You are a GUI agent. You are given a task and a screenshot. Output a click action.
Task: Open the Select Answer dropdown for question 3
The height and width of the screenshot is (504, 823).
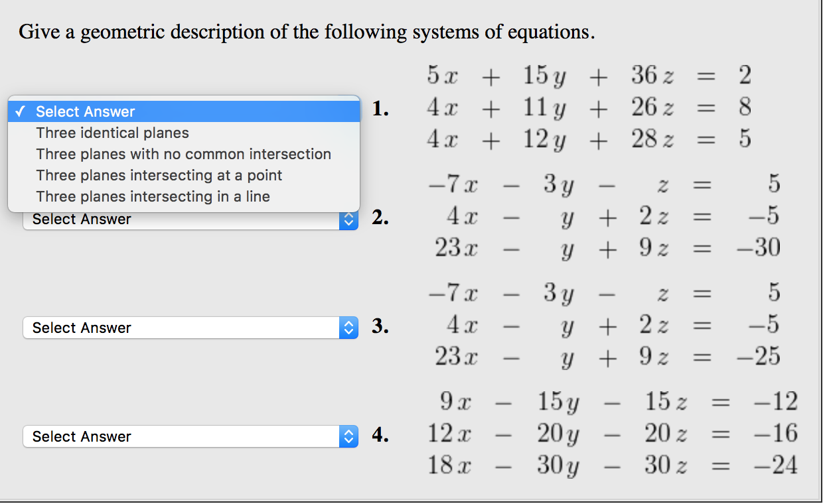186,328
